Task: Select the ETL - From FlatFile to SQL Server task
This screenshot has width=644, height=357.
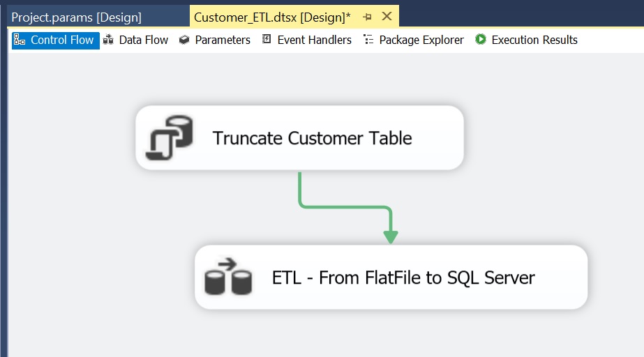Action: click(391, 278)
